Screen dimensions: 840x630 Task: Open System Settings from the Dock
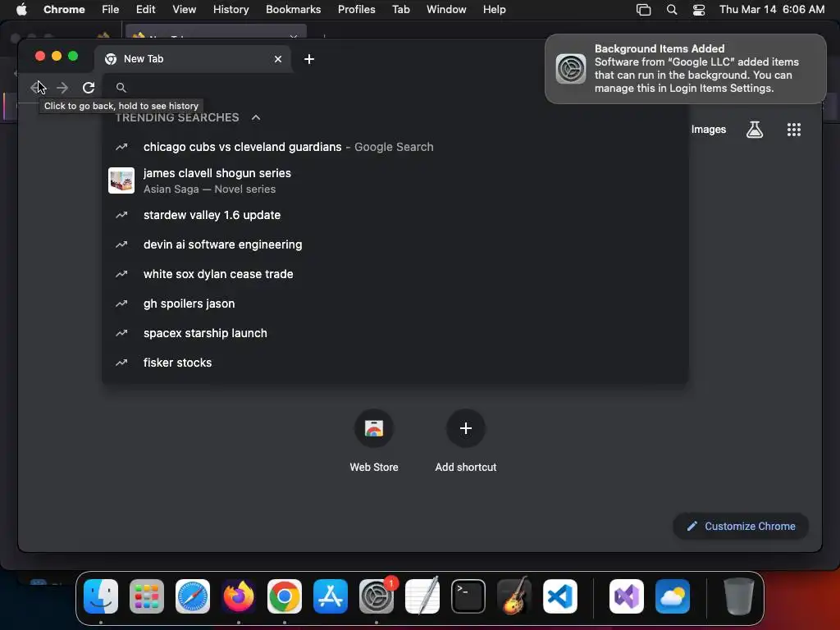click(x=377, y=596)
